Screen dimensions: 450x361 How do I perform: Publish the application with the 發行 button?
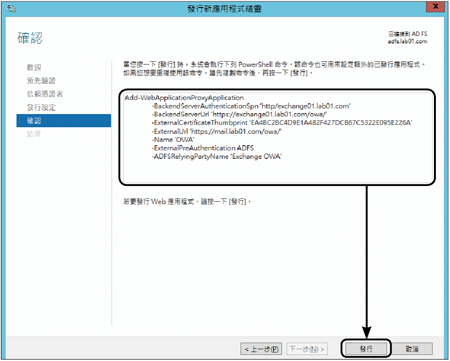[366, 349]
